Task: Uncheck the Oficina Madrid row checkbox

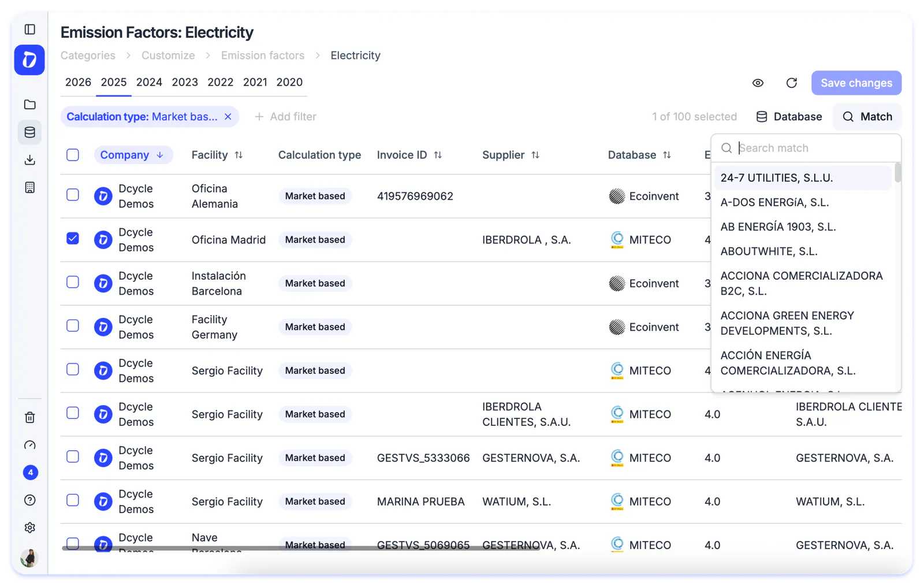Action: 73,238
